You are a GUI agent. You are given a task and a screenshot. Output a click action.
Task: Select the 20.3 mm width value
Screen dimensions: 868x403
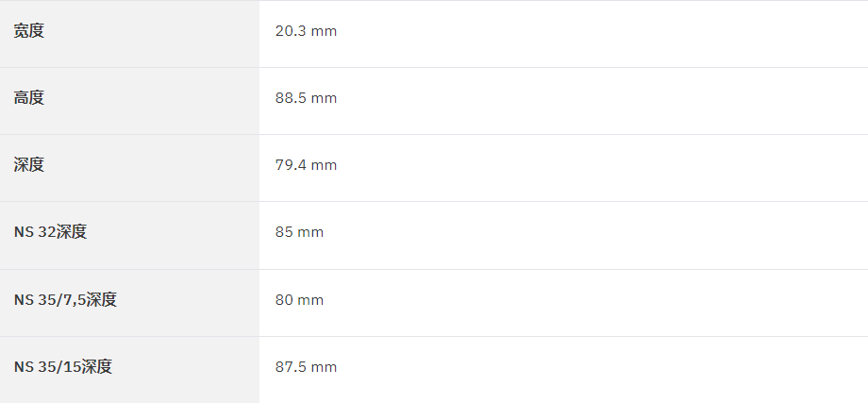tap(306, 31)
